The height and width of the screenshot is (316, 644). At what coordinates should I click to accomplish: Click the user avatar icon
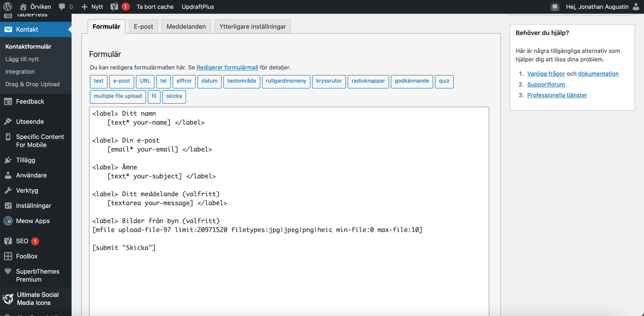(x=635, y=7)
